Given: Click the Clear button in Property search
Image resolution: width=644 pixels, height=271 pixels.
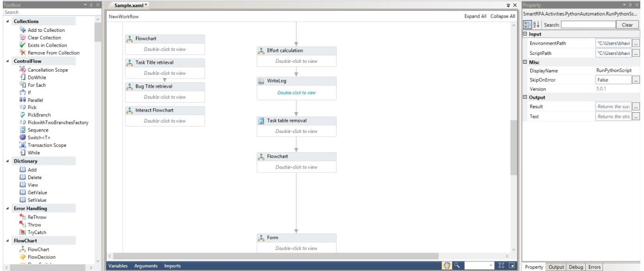Looking at the screenshot, I should (x=626, y=25).
